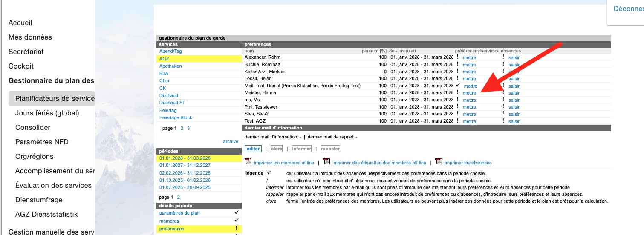
Task: Select the AGZ service in services list
Action: (x=164, y=59)
